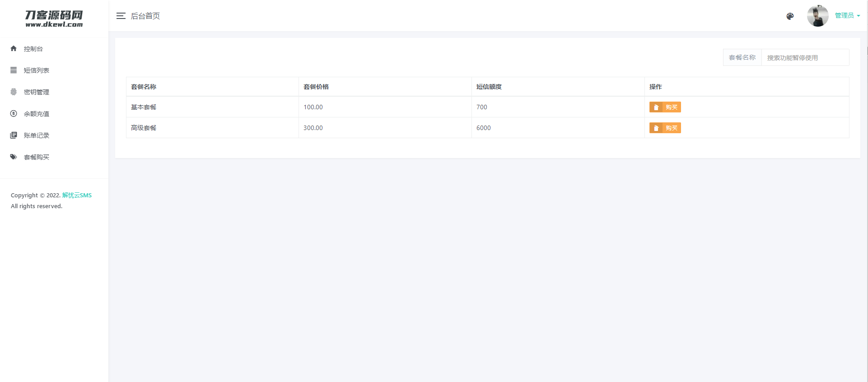
Task: Open the theme color palette icon
Action: tap(790, 16)
